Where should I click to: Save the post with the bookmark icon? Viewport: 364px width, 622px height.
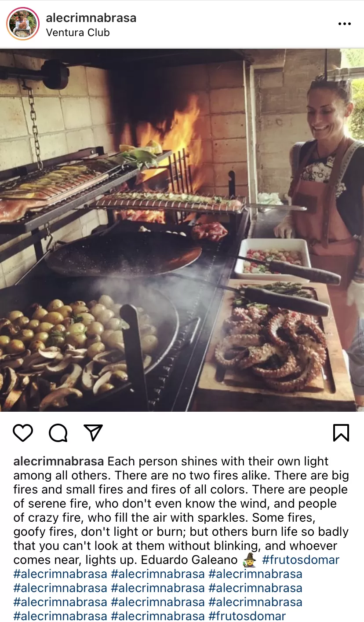pyautogui.click(x=341, y=433)
